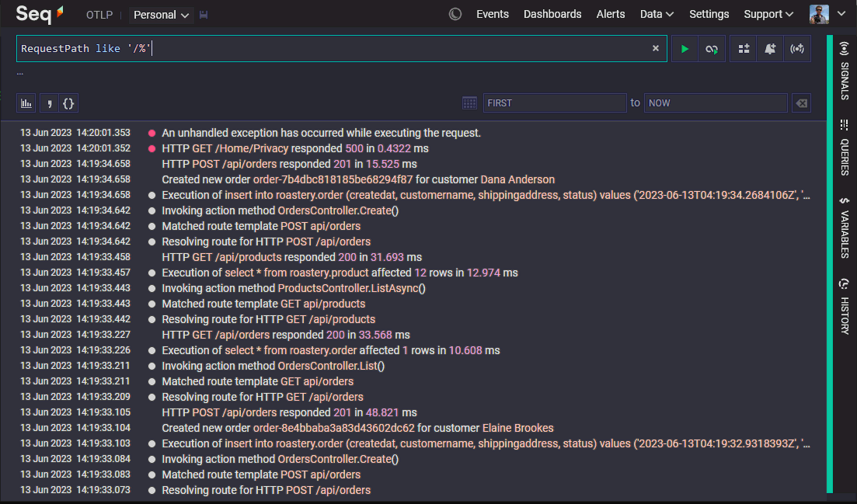Click level dot of Matched route GET api/orders
This screenshot has height=504, width=857.
[x=152, y=381]
